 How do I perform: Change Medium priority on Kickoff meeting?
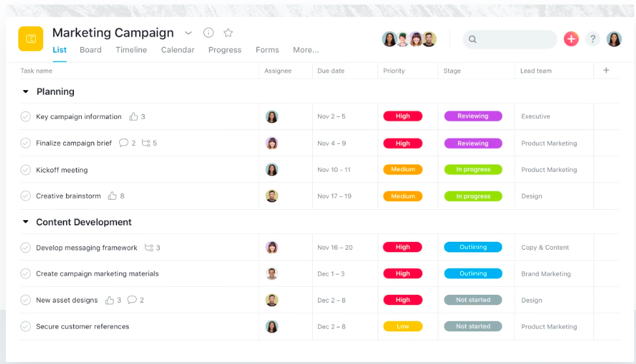point(403,169)
